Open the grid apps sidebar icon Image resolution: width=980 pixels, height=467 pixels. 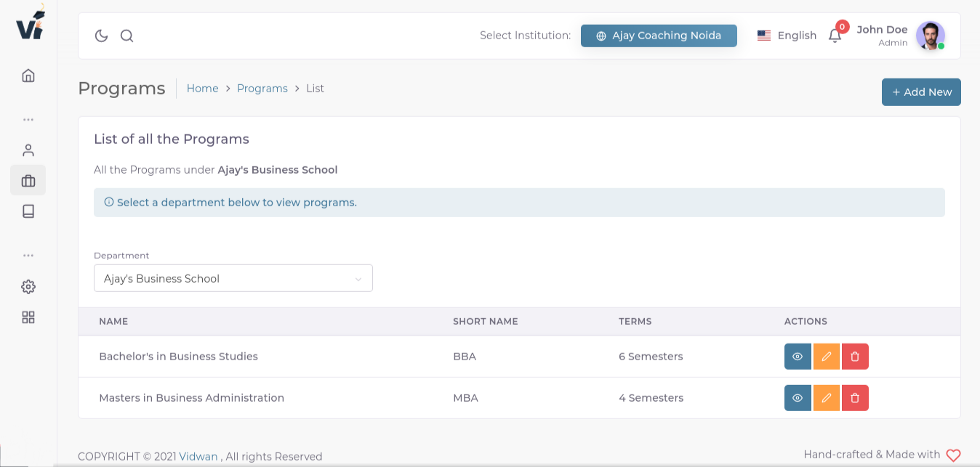[28, 317]
